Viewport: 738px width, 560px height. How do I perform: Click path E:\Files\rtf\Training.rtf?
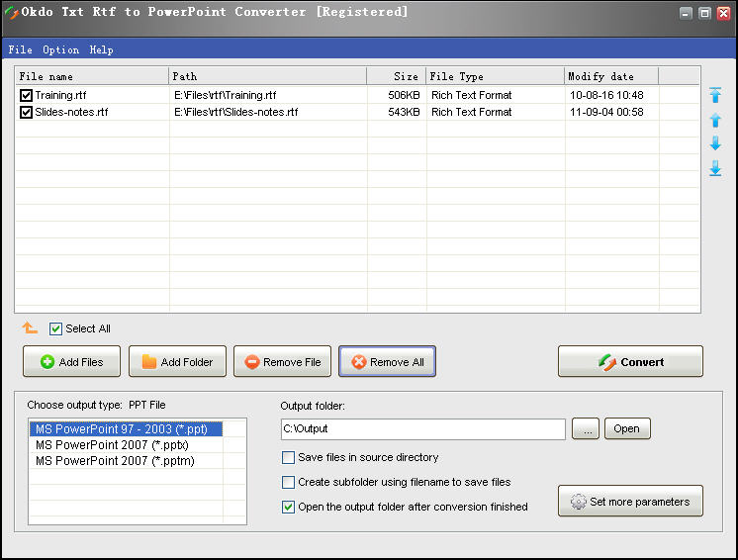pyautogui.click(x=226, y=96)
